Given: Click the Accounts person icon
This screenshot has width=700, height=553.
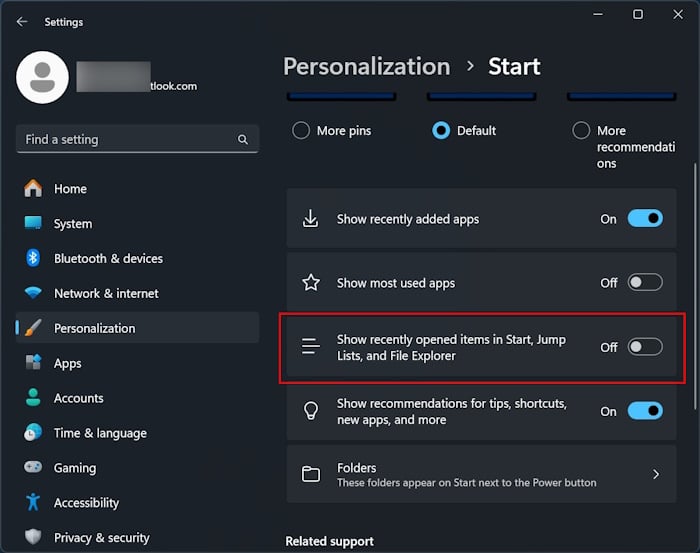Looking at the screenshot, I should click(x=33, y=397).
